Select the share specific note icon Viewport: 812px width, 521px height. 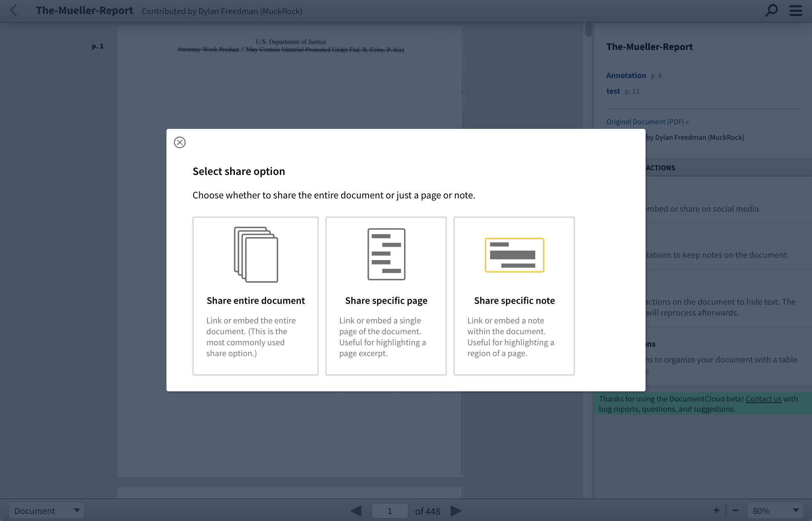click(x=514, y=254)
